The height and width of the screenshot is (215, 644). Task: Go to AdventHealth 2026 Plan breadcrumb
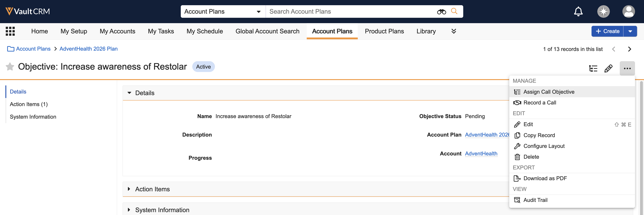tap(89, 49)
